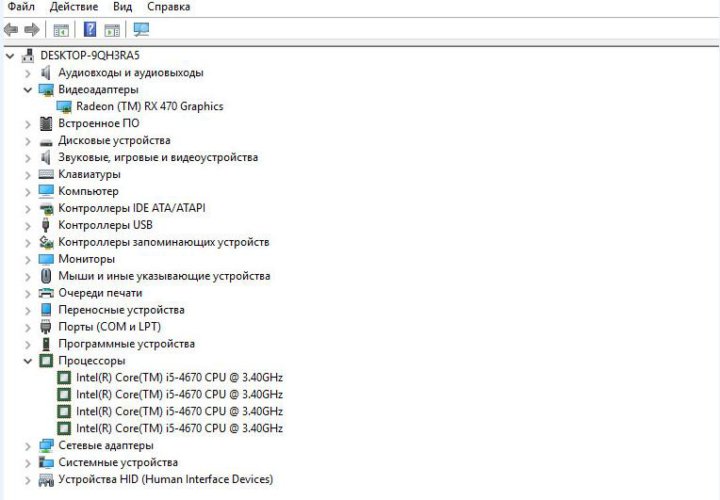Expand the Клавиатуры node
This screenshot has width=720, height=500.
coord(28,175)
